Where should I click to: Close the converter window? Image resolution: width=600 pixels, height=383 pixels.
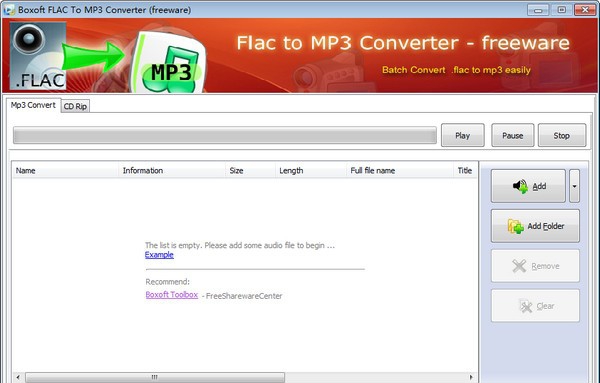pos(585,10)
